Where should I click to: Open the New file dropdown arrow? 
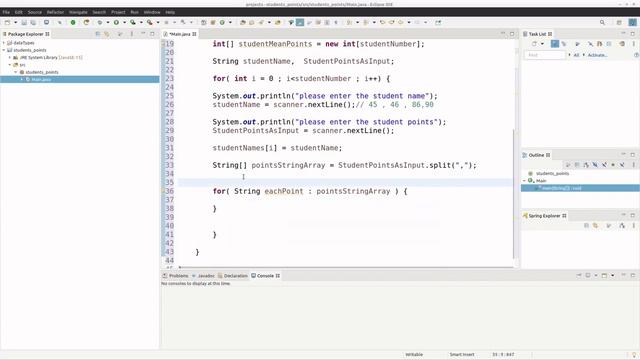tap(16, 22)
